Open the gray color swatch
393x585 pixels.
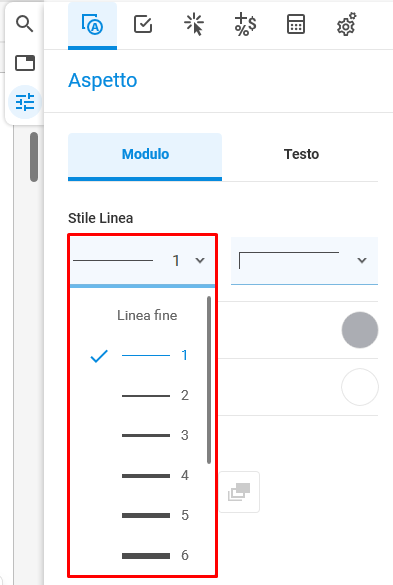point(360,330)
